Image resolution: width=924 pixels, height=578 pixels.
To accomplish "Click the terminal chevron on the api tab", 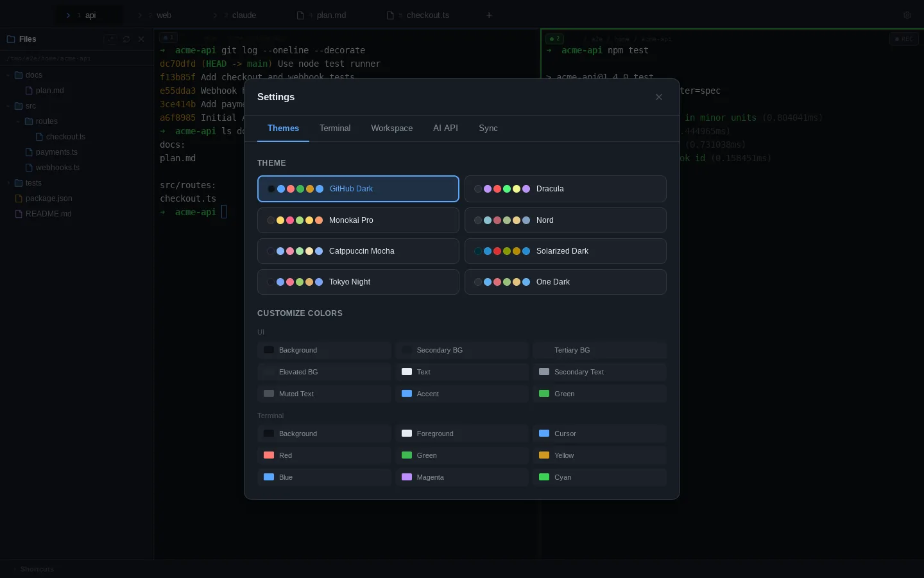I will click(x=68, y=15).
